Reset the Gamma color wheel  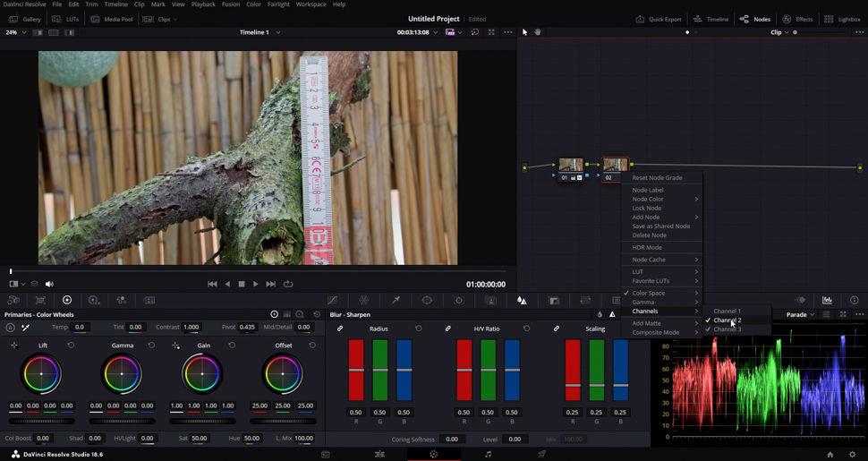[151, 346]
